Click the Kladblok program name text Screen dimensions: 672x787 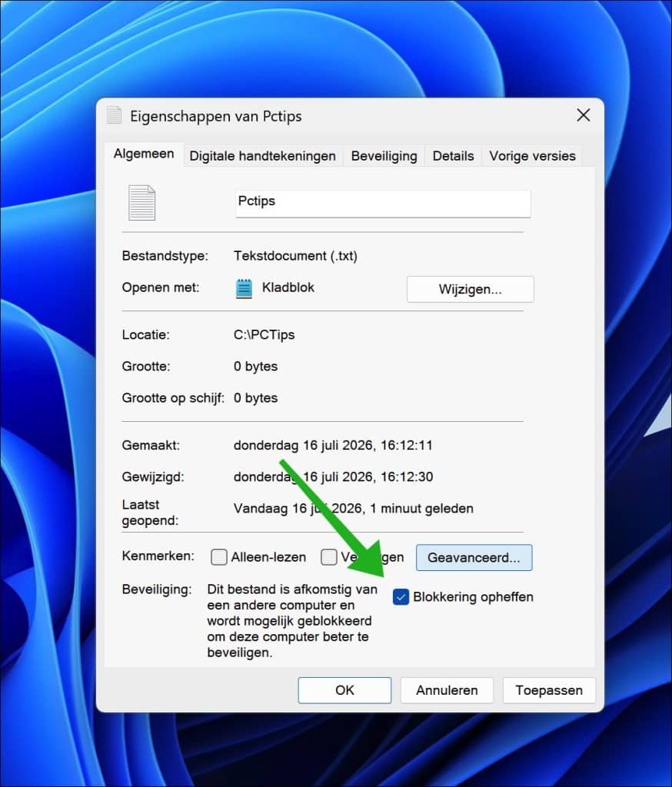pos(288,287)
